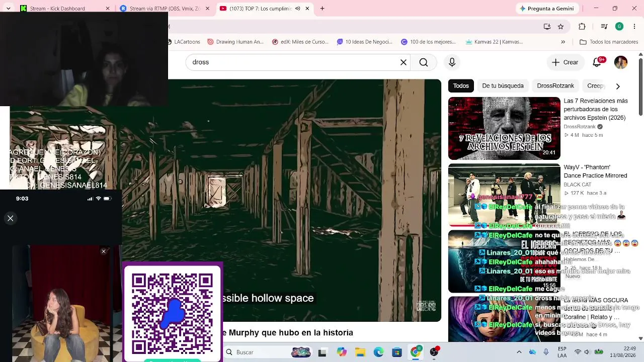Viewport: 644px width, 362px height.
Task: Open the Kamvas 22 bookmark
Action: tap(495, 42)
